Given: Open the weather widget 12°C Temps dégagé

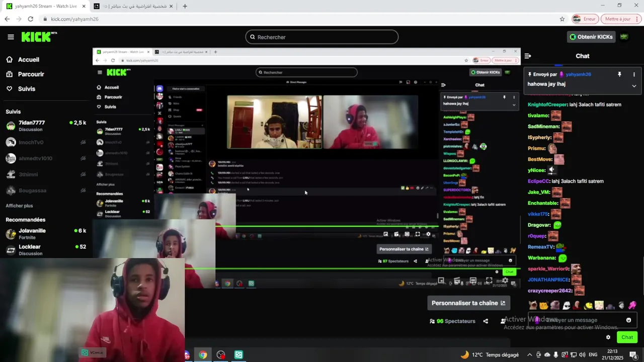Looking at the screenshot, I should pos(490,354).
